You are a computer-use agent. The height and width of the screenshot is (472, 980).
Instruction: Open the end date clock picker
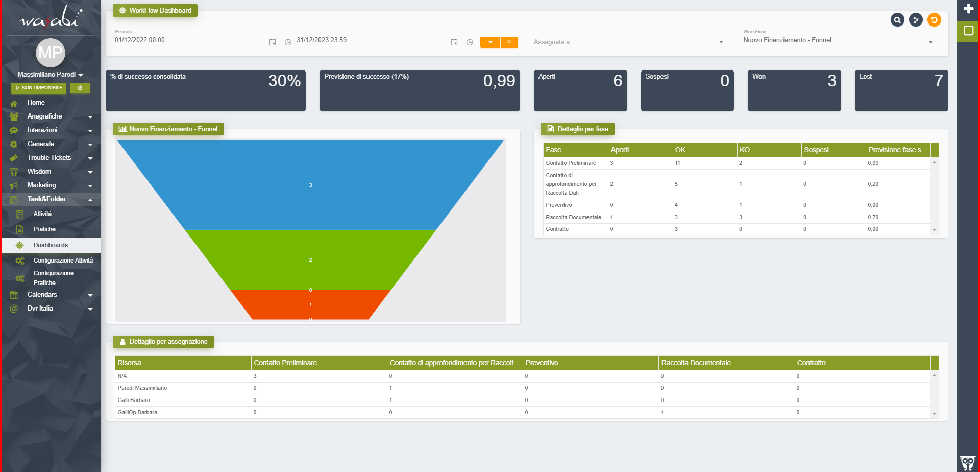[470, 42]
